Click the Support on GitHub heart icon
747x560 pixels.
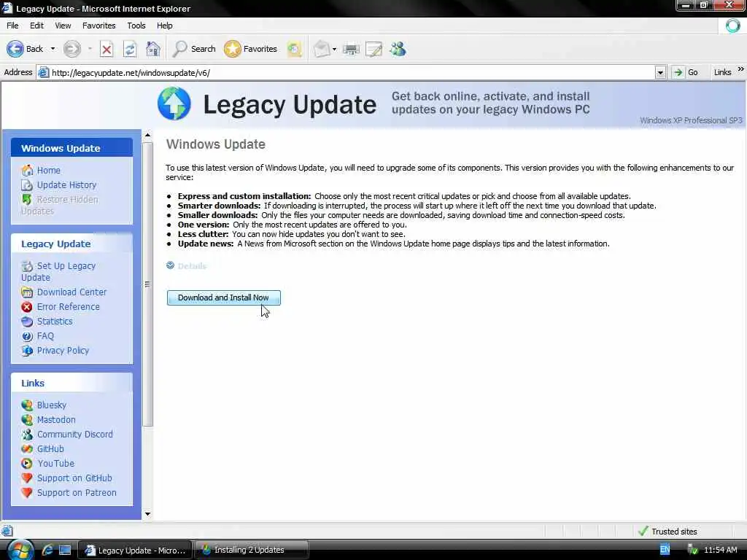tap(27, 478)
